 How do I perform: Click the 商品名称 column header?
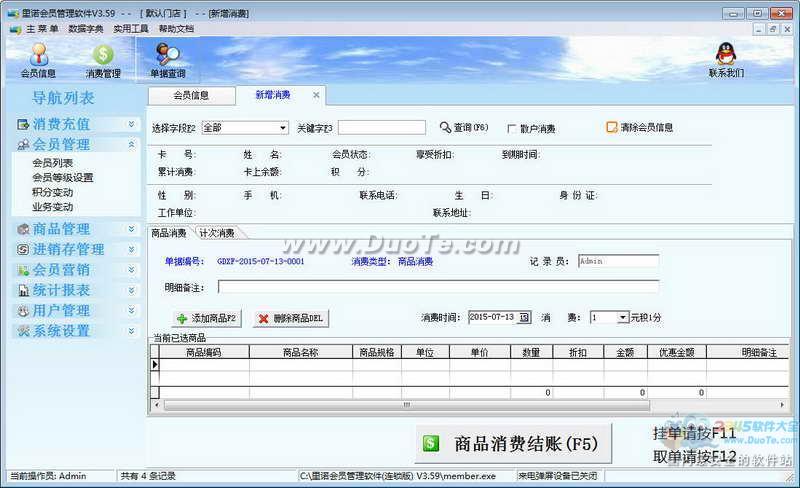[x=301, y=352]
